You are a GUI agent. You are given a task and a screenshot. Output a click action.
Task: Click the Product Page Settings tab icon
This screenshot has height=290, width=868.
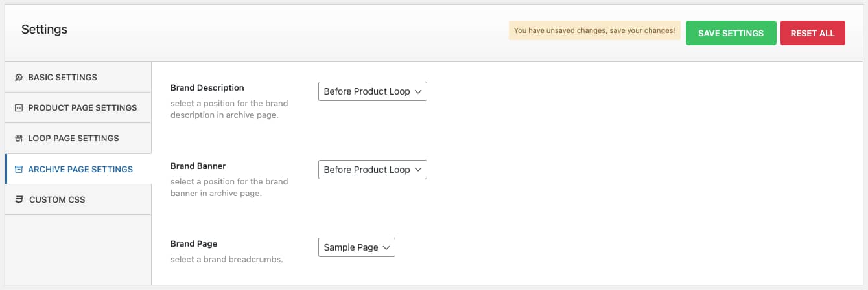click(x=19, y=107)
